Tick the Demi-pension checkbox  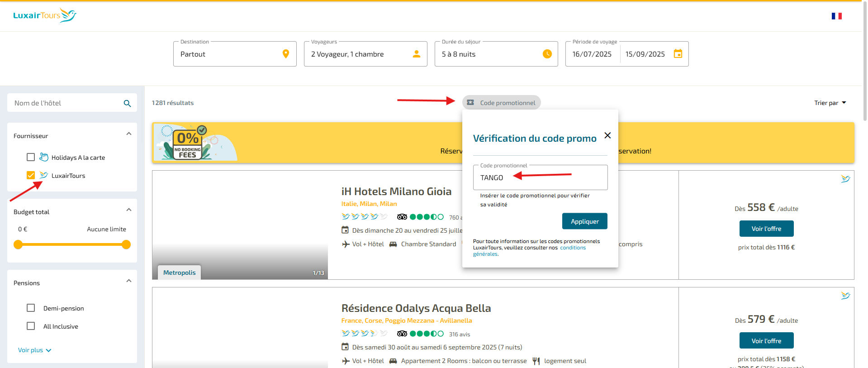coord(31,308)
